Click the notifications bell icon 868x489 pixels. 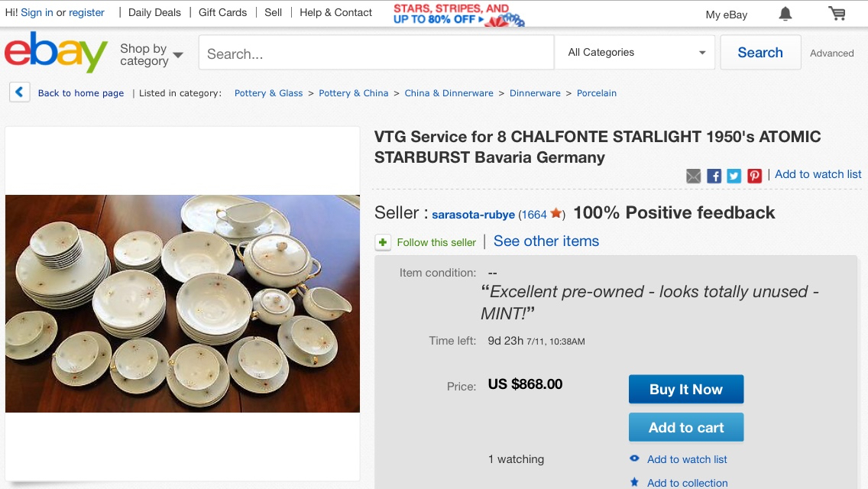click(x=785, y=14)
